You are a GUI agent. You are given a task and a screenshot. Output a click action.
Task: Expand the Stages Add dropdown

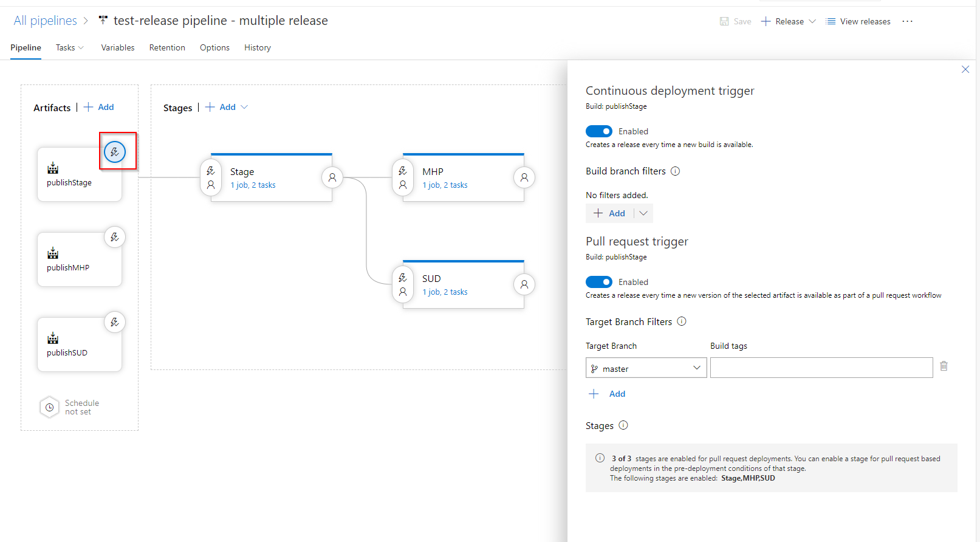pyautogui.click(x=244, y=107)
